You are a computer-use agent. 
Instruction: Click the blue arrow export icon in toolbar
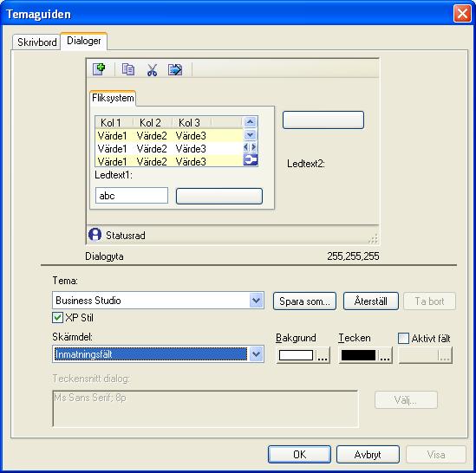click(x=175, y=69)
